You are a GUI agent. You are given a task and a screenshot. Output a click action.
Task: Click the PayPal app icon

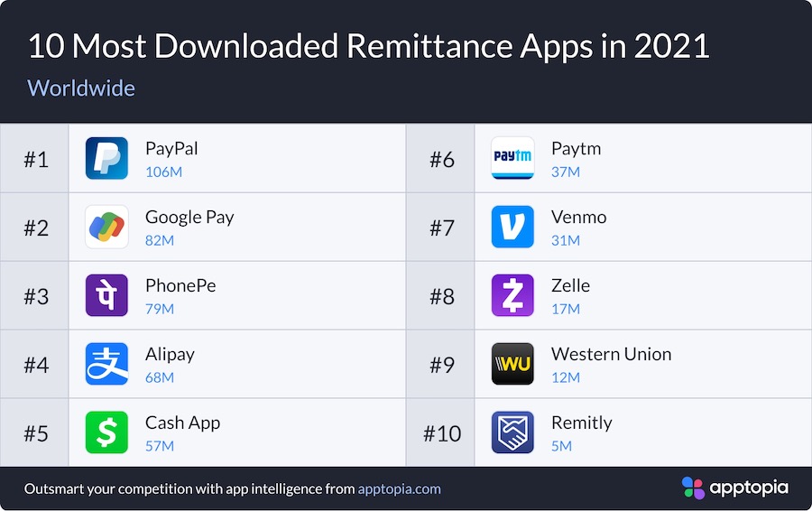pos(106,158)
